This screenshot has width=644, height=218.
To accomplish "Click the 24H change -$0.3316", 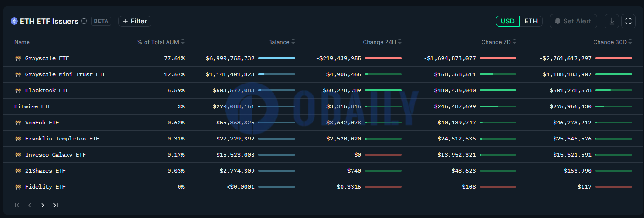I will click(x=347, y=187).
